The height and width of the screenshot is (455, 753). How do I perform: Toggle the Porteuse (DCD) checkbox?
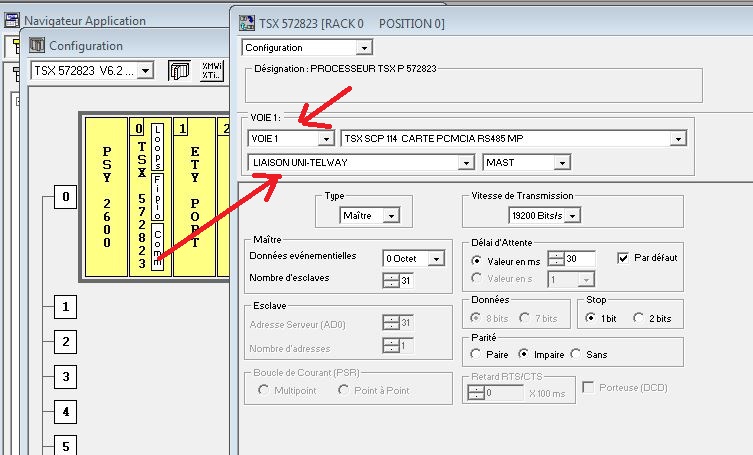[x=588, y=387]
